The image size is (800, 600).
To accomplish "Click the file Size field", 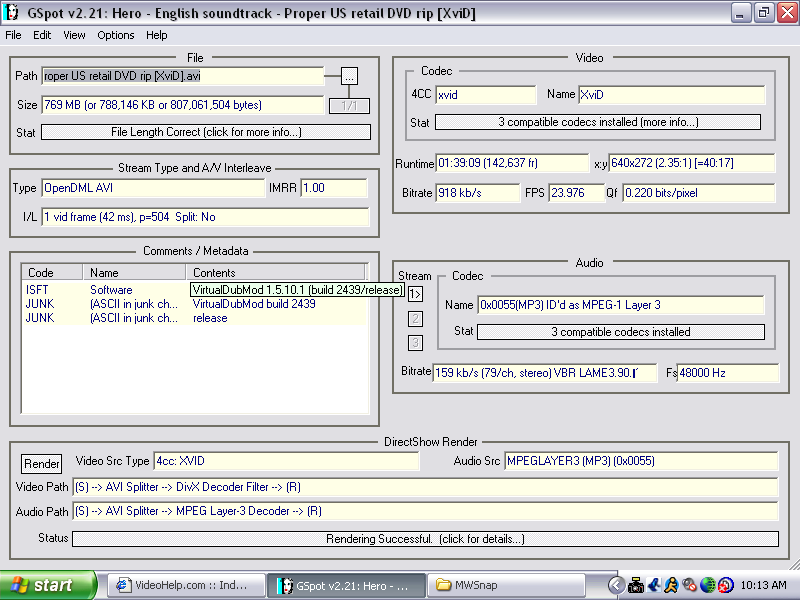I will (x=183, y=105).
